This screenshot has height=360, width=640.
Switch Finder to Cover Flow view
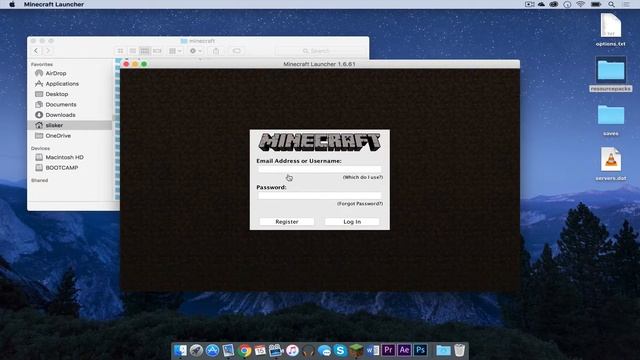tap(157, 51)
